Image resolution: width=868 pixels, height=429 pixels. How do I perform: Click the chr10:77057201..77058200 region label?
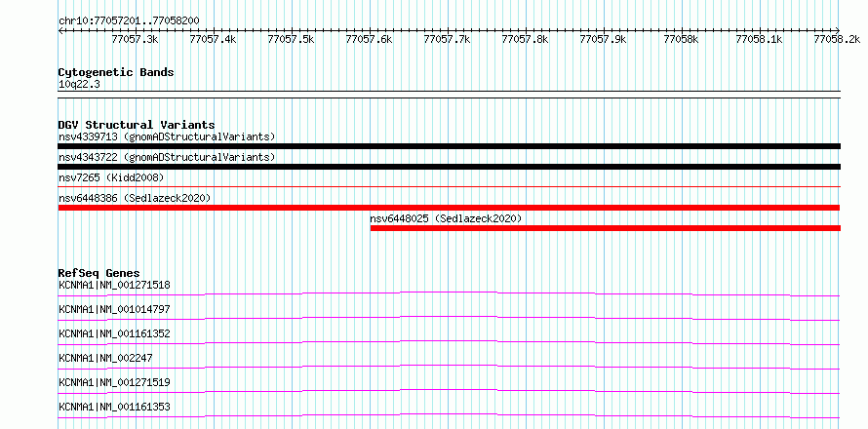point(129,20)
